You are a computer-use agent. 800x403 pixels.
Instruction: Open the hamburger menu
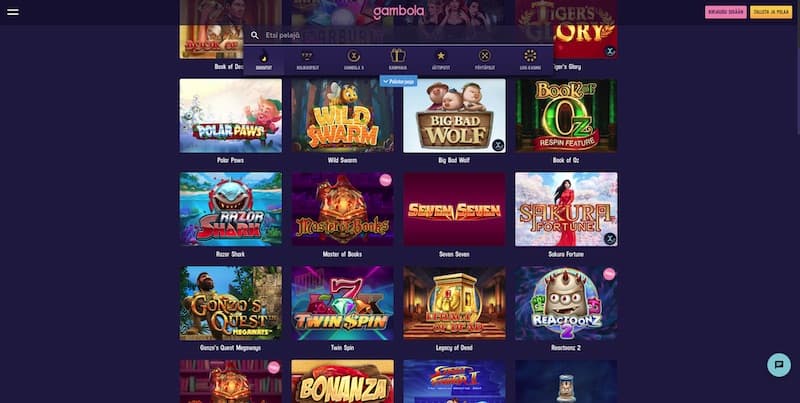tap(13, 12)
